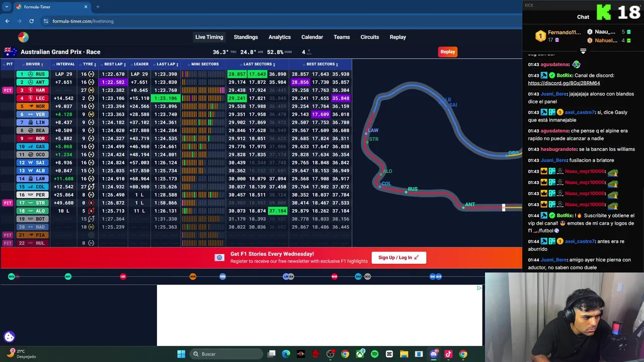This screenshot has width=644, height=362.
Task: Select driver HAM in position 3
Action: [x=33, y=90]
